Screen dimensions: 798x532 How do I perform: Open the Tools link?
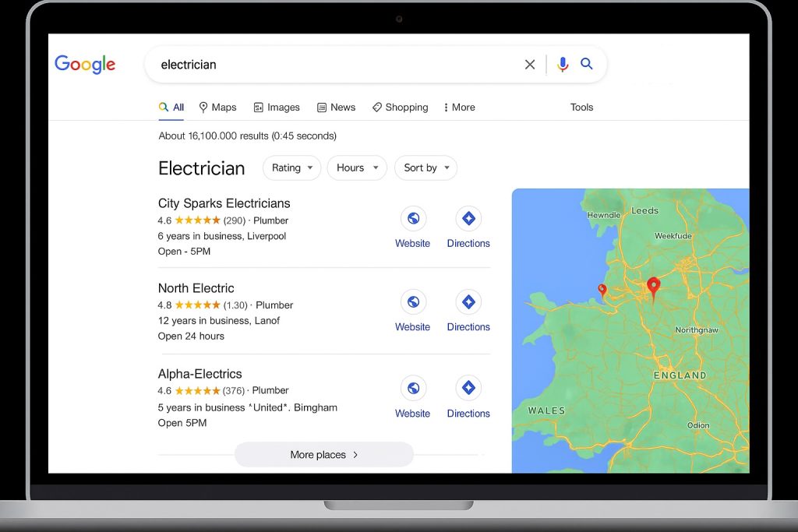581,107
